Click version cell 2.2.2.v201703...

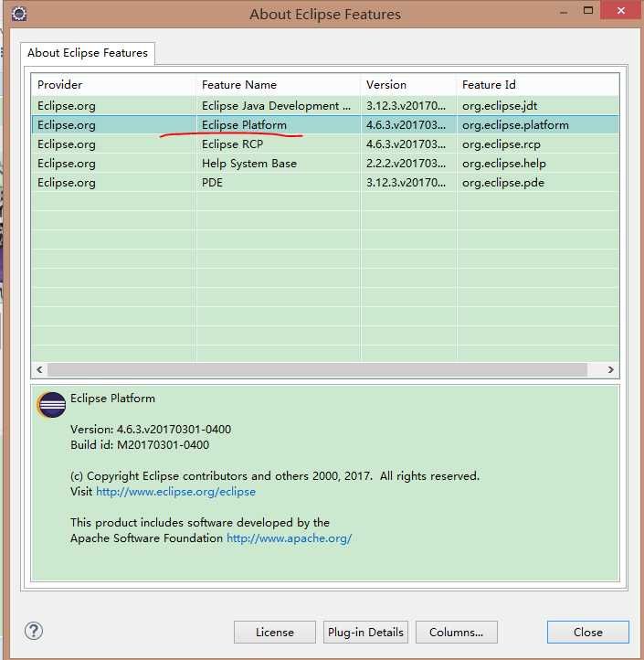click(x=406, y=164)
